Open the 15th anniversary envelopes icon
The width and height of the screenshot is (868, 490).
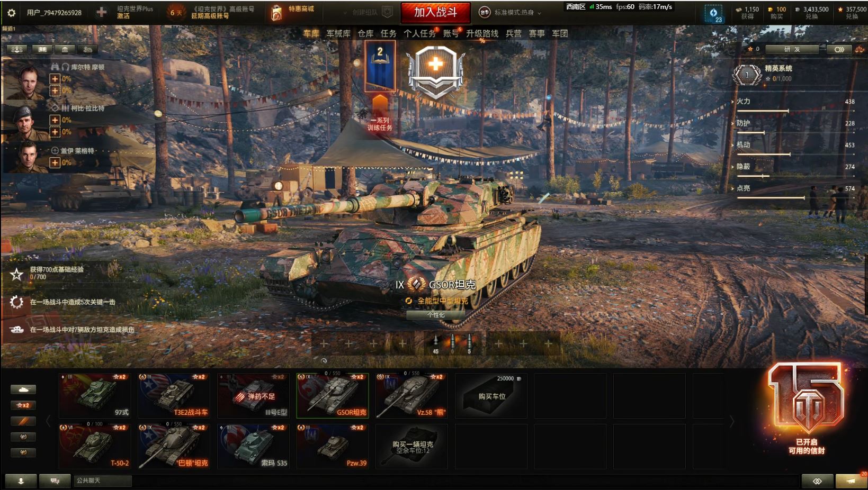[806, 409]
